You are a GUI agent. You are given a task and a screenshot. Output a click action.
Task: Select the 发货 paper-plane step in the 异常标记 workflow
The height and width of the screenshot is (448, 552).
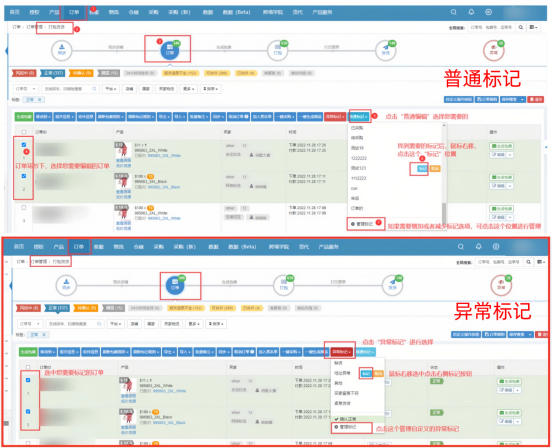tap(392, 285)
